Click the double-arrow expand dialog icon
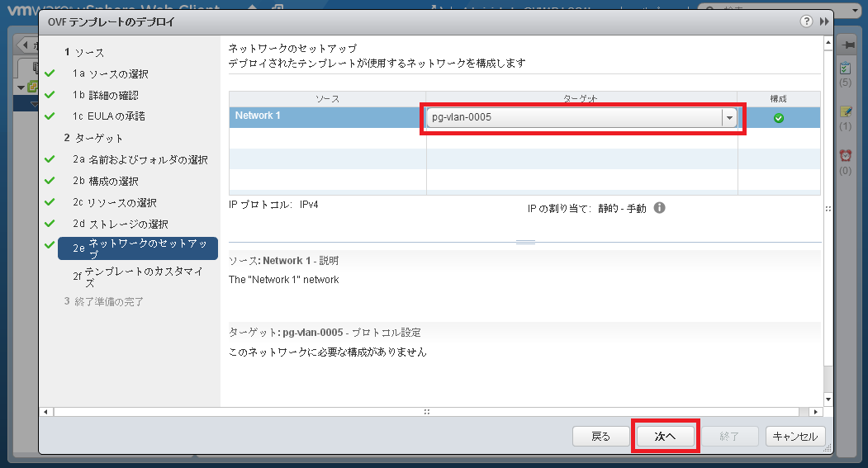 [x=824, y=21]
